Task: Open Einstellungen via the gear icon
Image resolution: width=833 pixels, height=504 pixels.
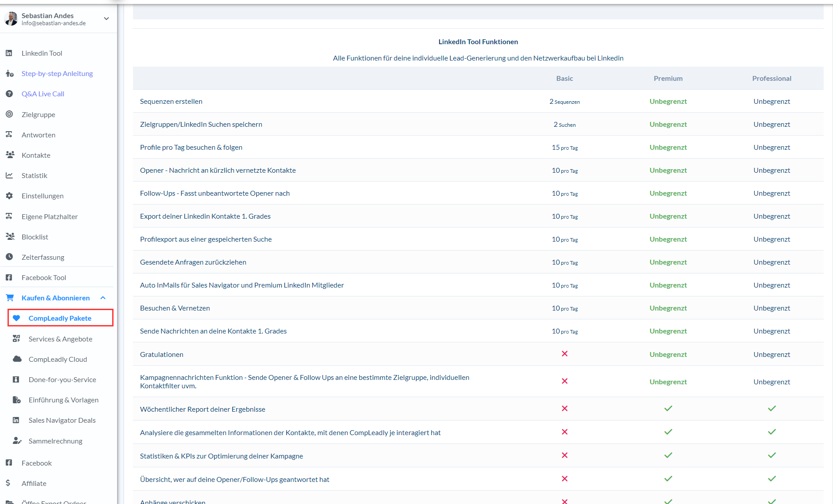Action: (x=9, y=196)
